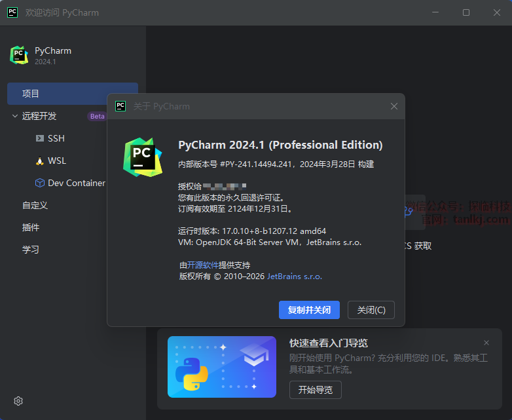The image size is (512, 420).
Task: Click the Dev Container cube icon
Action: 39,183
